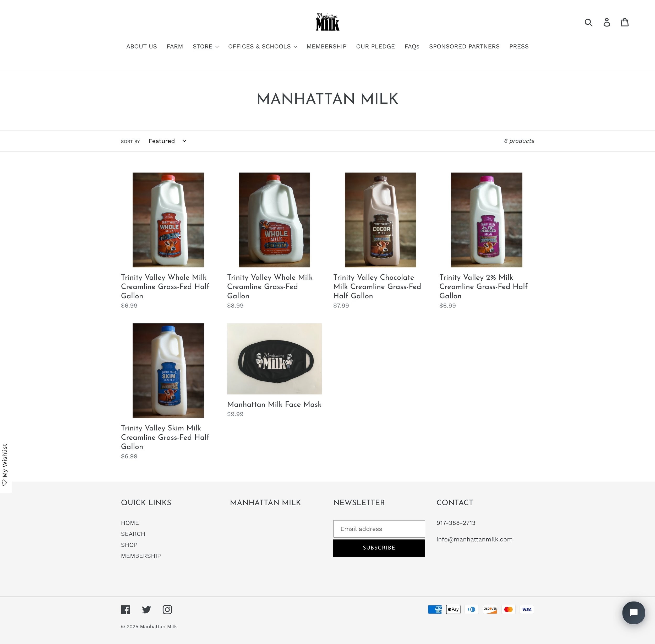
Task: Go to the MEMBERSHIP nav item
Action: 326,47
